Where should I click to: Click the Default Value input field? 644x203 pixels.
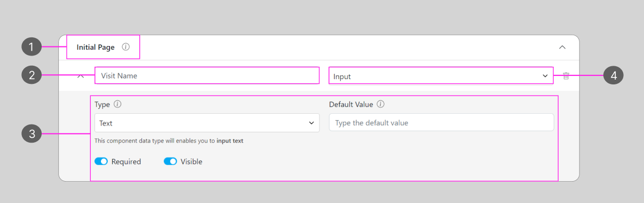pos(442,122)
